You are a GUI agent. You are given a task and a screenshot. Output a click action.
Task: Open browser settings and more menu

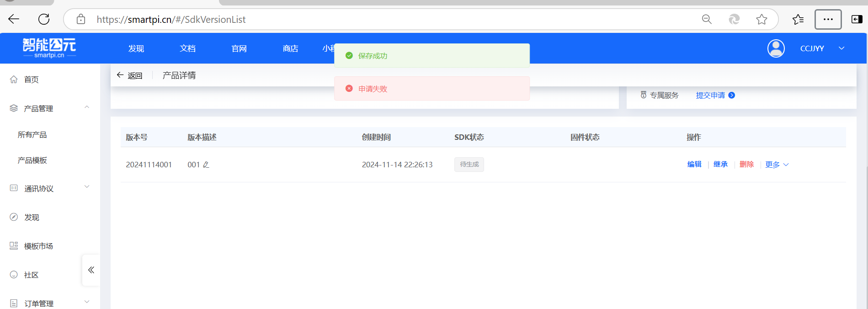coord(828,19)
